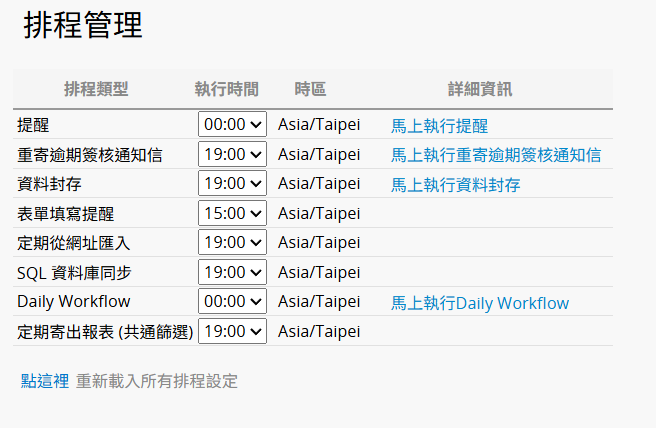Click the 排程管理 page title
The height and width of the screenshot is (428, 656).
[83, 26]
